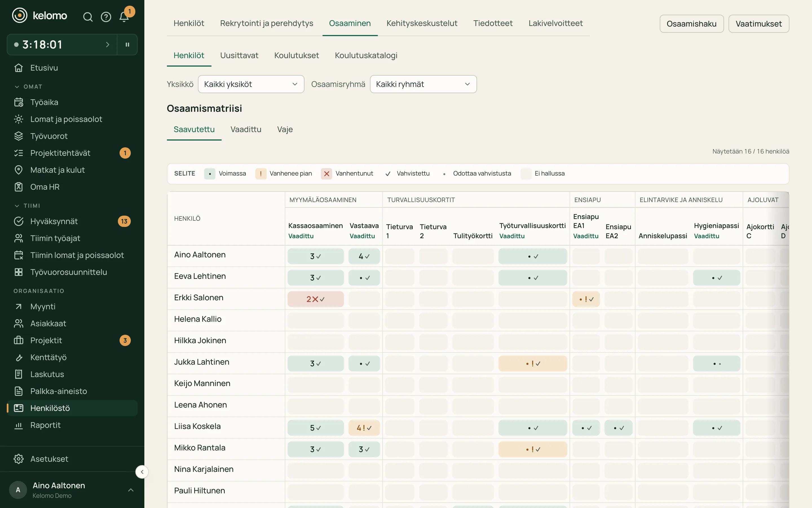Open Asetukset gear icon
The height and width of the screenshot is (508, 812).
19,459
